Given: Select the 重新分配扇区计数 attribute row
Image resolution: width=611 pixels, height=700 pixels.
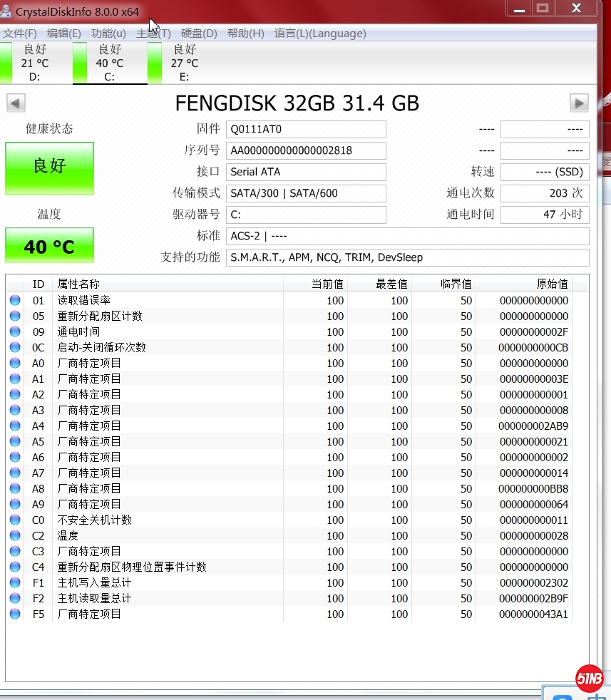Looking at the screenshot, I should [100, 316].
